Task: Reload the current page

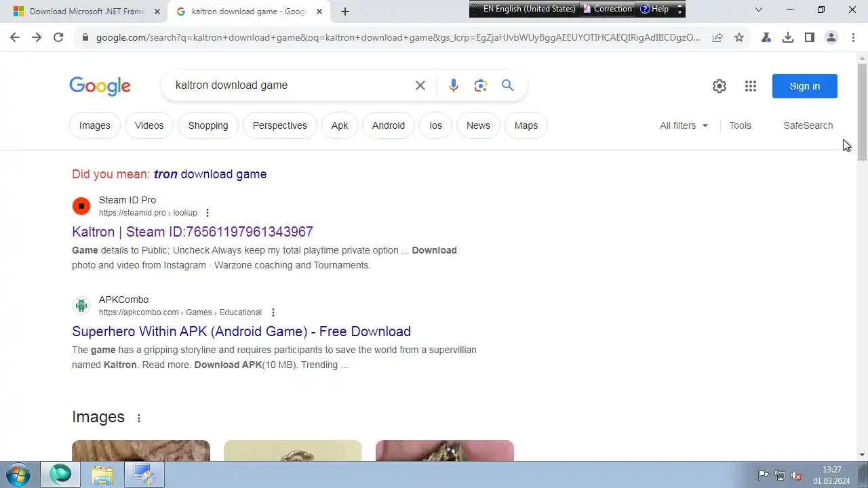Action: pos(58,37)
